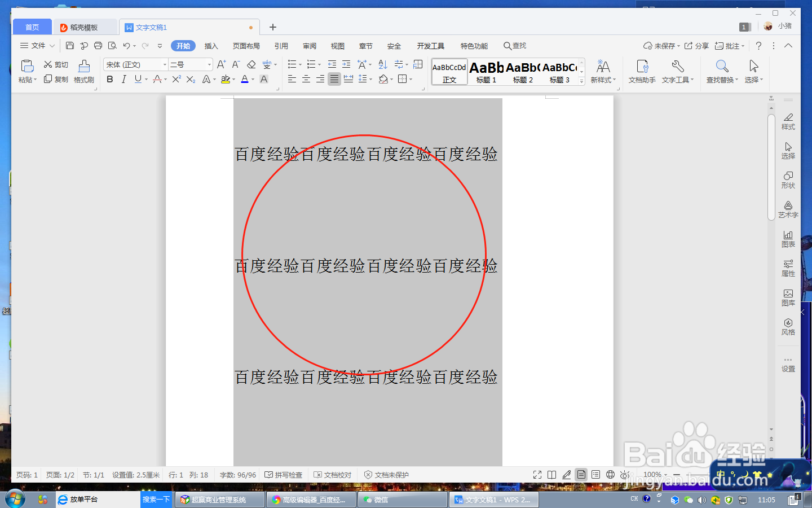Click the increase indent icon
The height and width of the screenshot is (508, 812).
pos(346,65)
